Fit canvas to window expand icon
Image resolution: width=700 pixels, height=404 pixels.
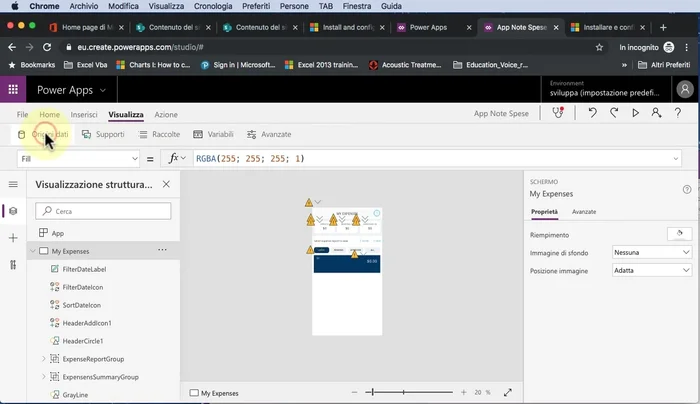508,392
